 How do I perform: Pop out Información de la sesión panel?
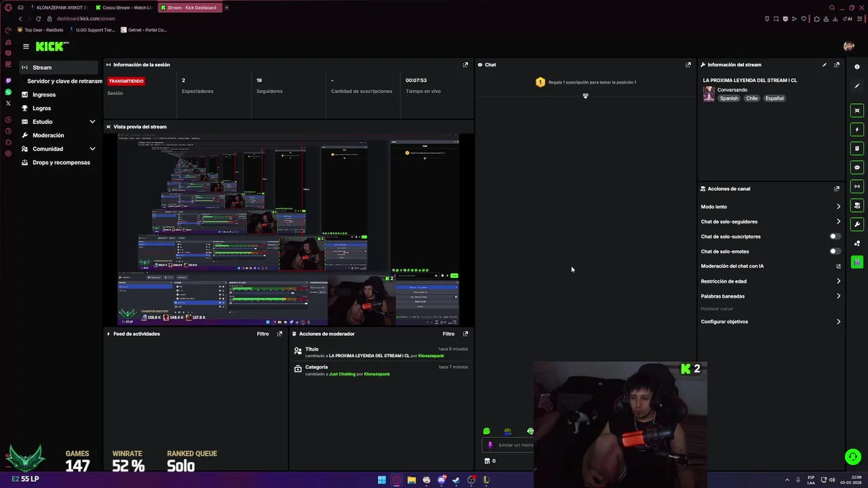coord(465,65)
